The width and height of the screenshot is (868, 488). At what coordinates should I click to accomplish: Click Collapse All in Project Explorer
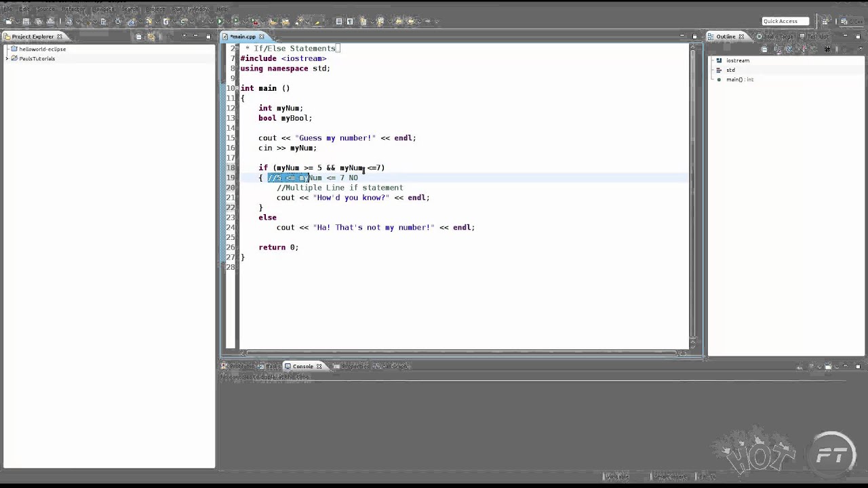(x=138, y=37)
